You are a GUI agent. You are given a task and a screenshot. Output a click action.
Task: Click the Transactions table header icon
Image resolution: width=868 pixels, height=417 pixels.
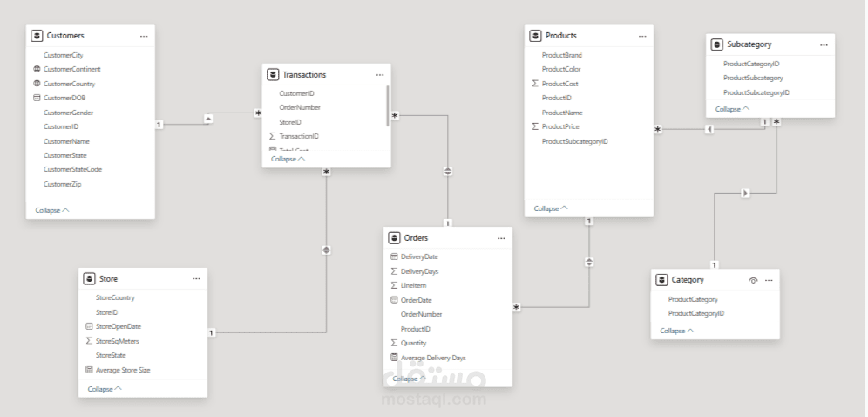pyautogui.click(x=273, y=75)
